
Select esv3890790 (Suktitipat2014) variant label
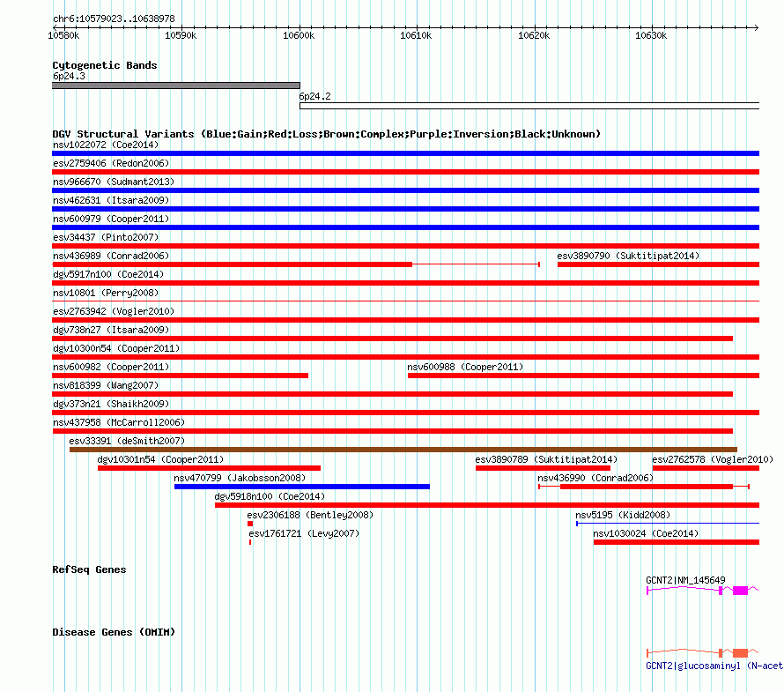(x=628, y=256)
